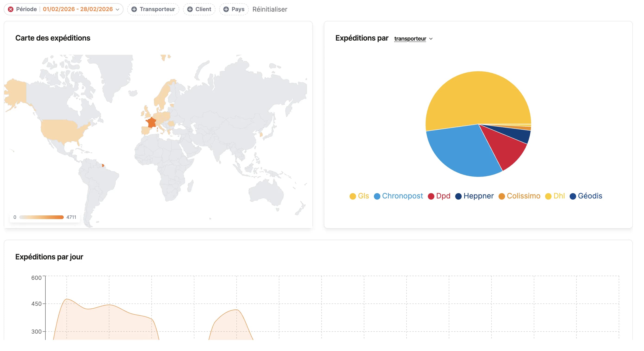Screen dimensions: 644x351
Task: Click the Période filter chevron arrow
Action: click(x=117, y=10)
